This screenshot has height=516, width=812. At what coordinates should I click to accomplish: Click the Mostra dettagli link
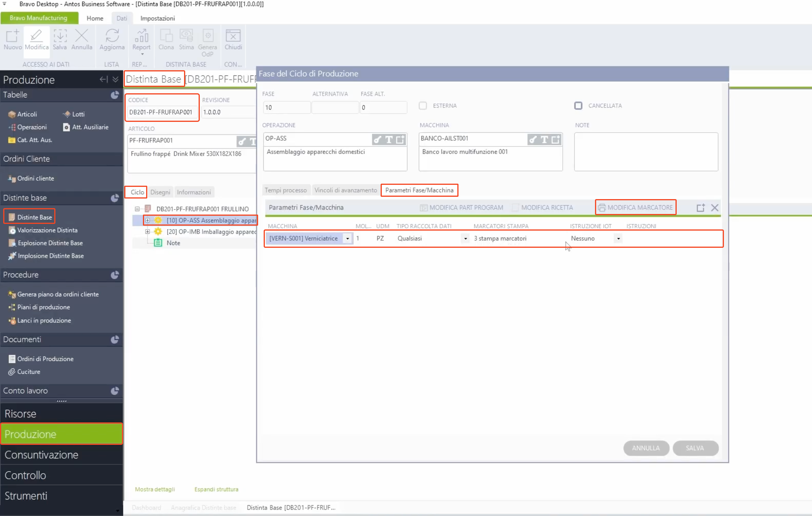point(155,489)
